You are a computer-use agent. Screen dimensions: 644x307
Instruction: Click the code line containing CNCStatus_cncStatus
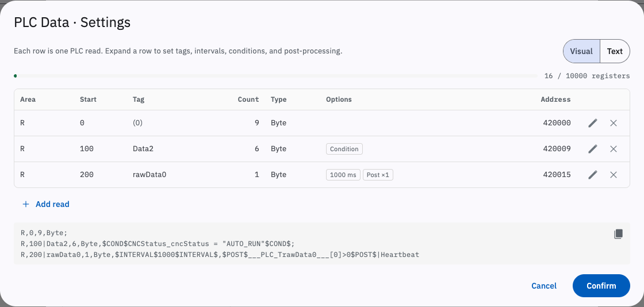pyautogui.click(x=158, y=244)
